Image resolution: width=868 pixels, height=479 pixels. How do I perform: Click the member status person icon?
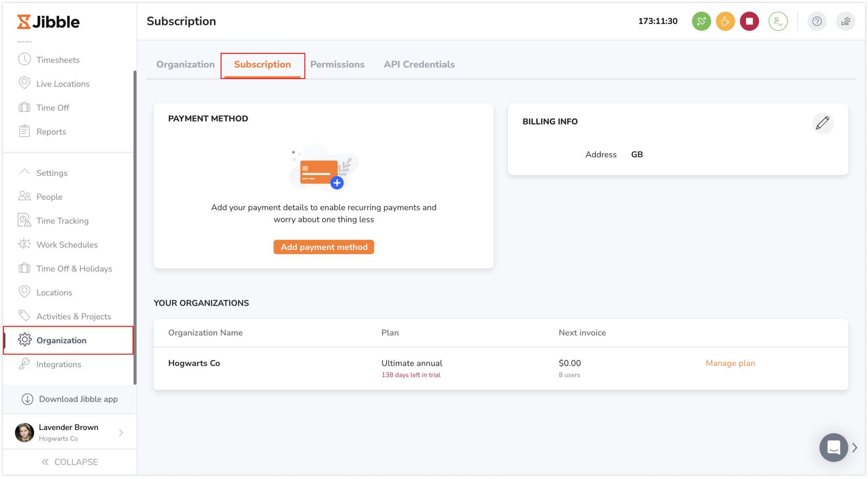tap(778, 21)
